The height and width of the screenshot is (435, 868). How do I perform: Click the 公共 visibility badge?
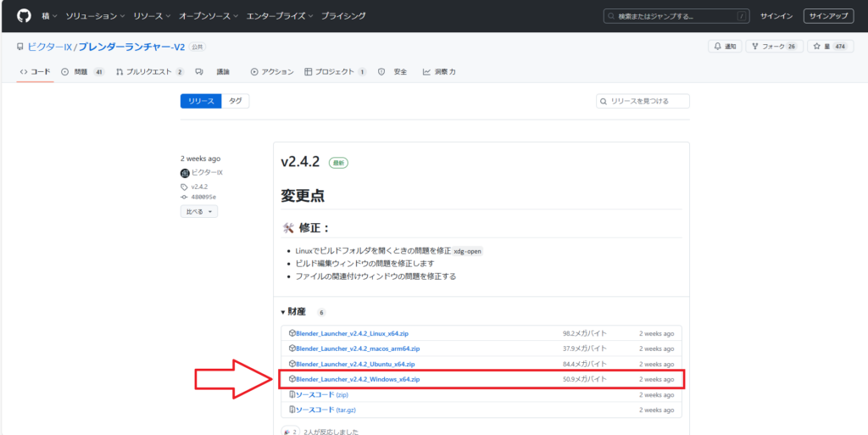(x=198, y=47)
